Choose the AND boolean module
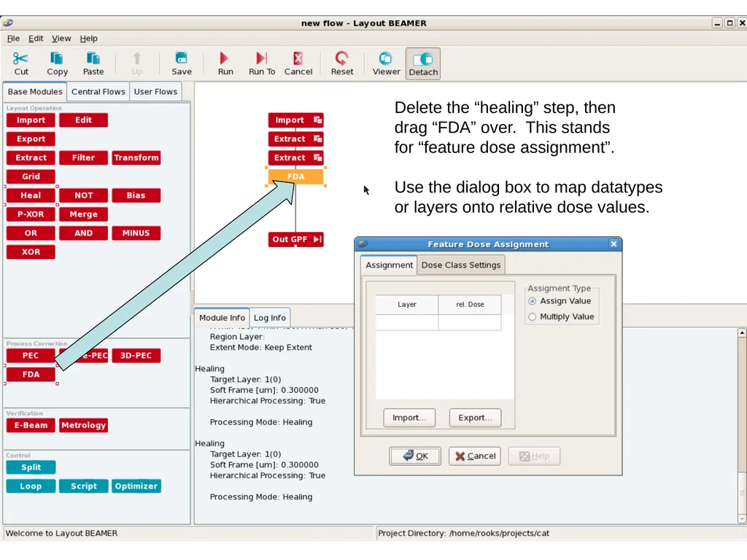 [83, 233]
